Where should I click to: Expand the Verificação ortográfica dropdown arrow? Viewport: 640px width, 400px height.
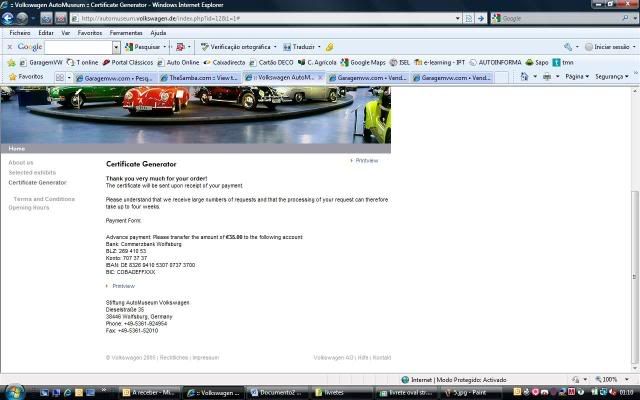[x=275, y=47]
